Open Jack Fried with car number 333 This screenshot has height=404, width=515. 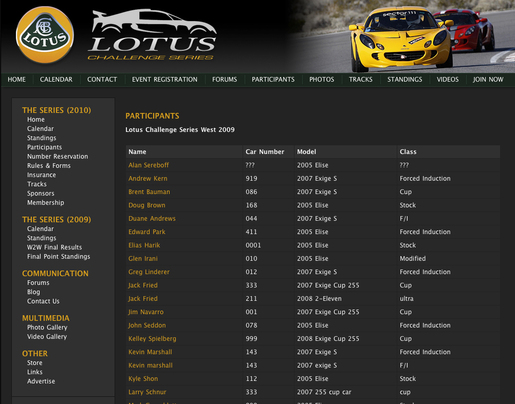tap(143, 285)
